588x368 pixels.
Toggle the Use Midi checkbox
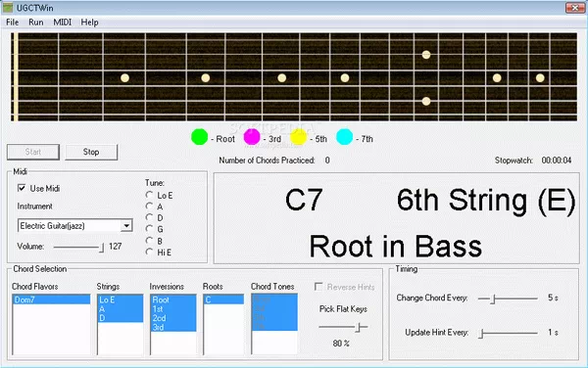22,188
